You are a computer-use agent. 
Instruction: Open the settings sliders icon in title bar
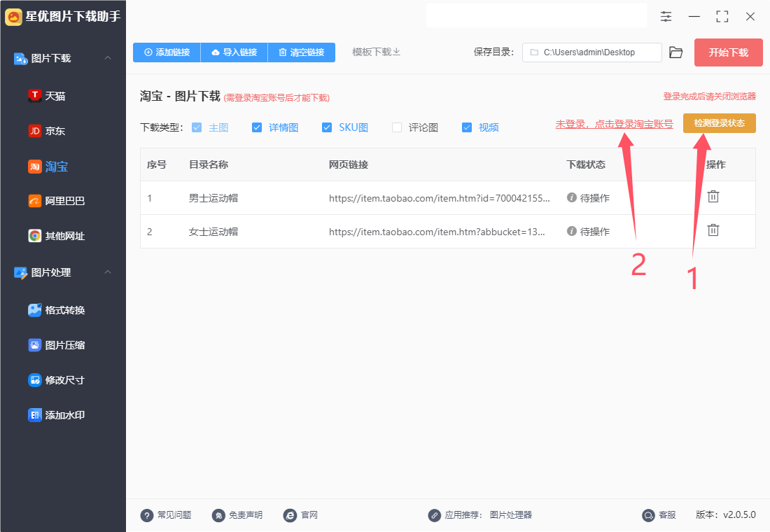pos(666,17)
